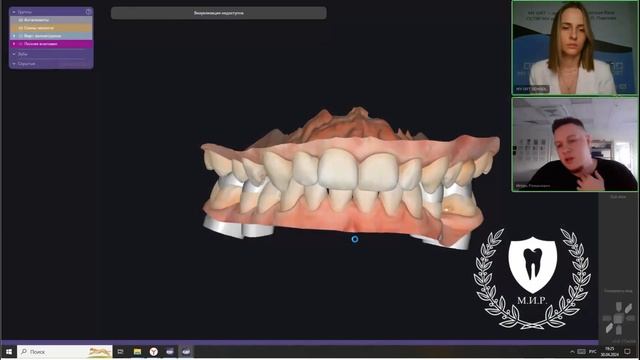The height and width of the screenshot is (360, 640).
Task: Set right view on the view cube
Action: 631,318
